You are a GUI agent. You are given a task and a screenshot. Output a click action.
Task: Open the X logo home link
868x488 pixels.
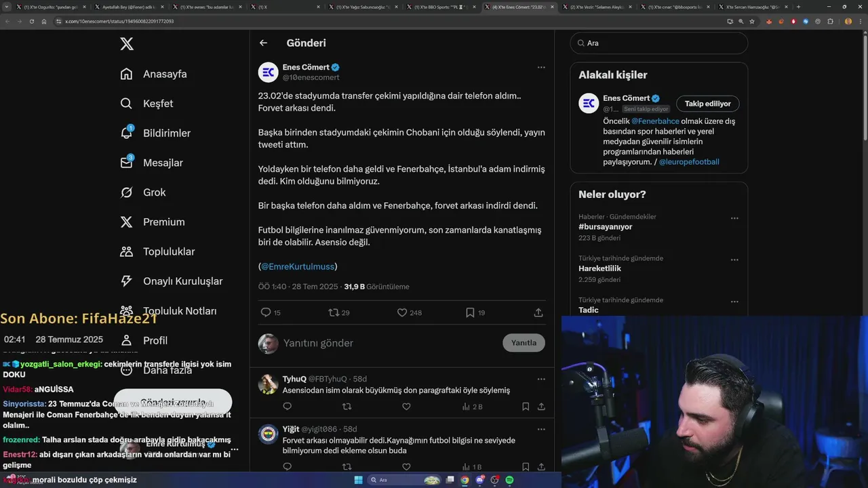tap(127, 44)
